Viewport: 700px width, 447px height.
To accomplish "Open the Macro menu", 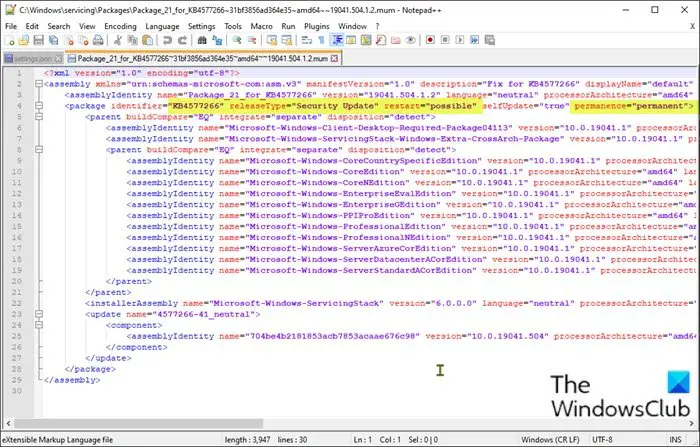I will [x=261, y=26].
